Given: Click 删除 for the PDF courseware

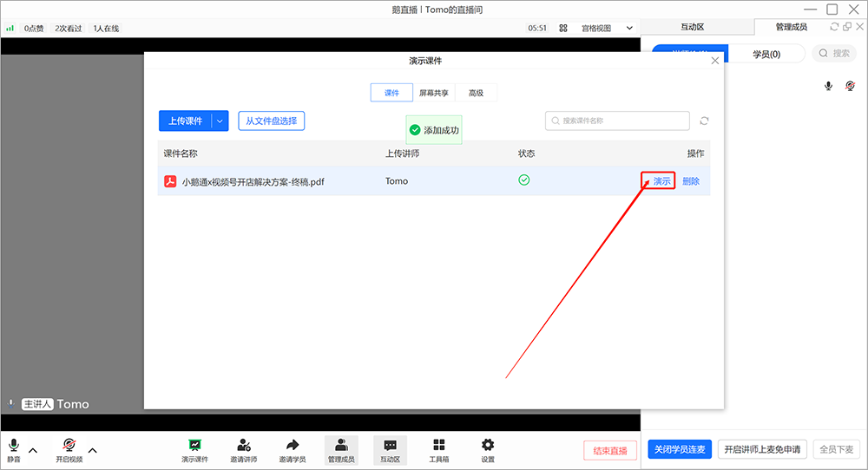Looking at the screenshot, I should click(x=690, y=181).
